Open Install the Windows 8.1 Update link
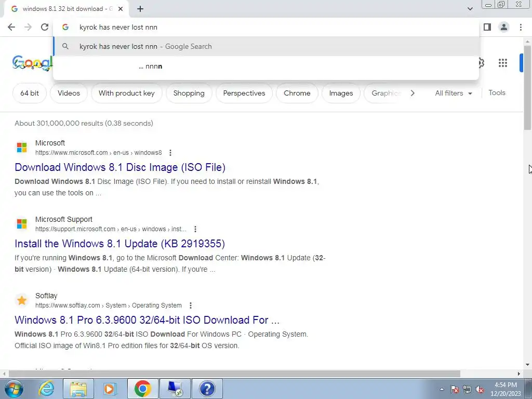The width and height of the screenshot is (532, 399). [x=120, y=244]
